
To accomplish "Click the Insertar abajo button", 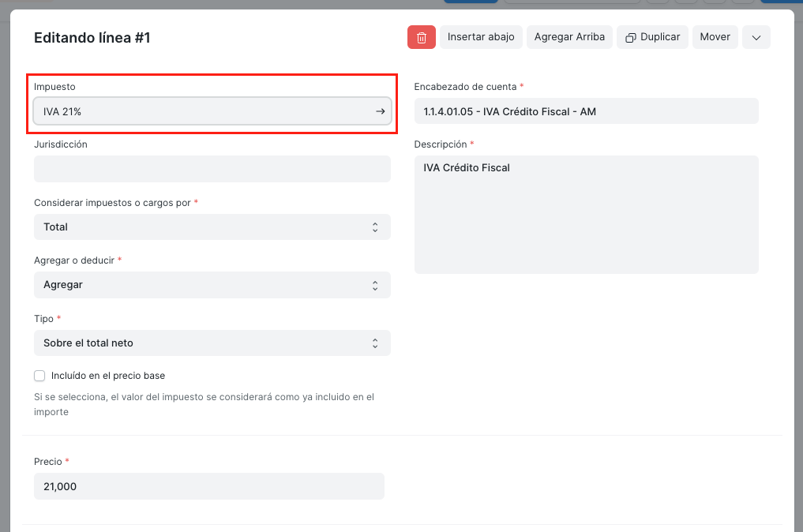I will (x=481, y=37).
